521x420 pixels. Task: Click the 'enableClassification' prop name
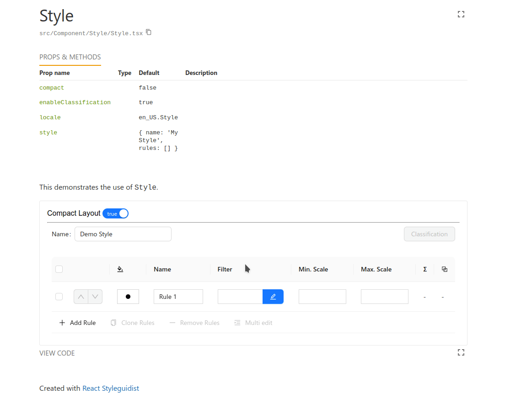tap(75, 102)
